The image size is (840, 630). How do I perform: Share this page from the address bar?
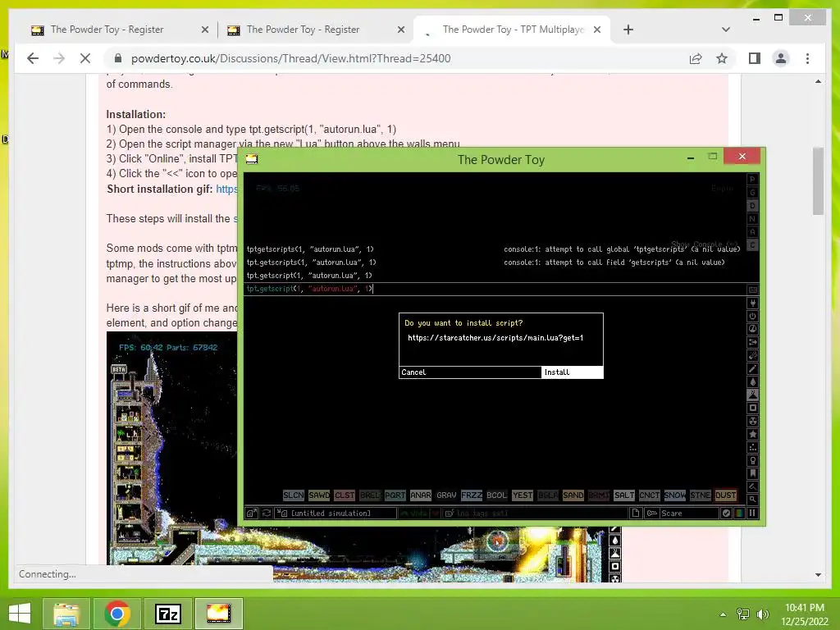coord(696,58)
